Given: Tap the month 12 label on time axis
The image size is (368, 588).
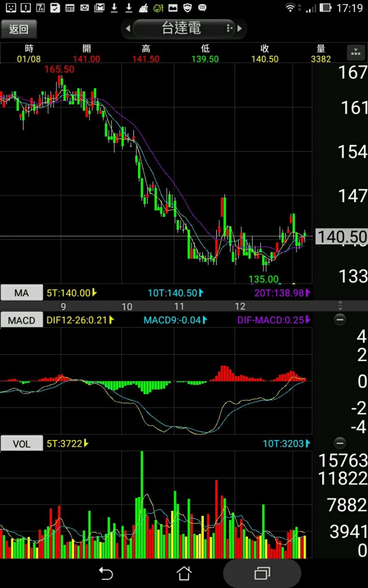Looking at the screenshot, I should (x=240, y=306).
